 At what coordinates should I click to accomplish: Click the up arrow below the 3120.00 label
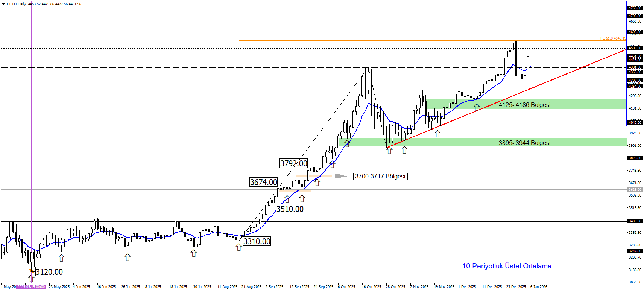[31, 278]
